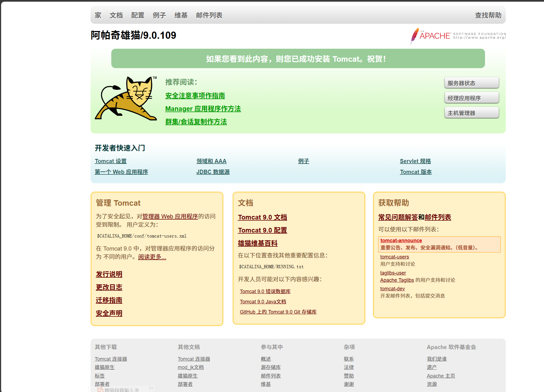This screenshot has width=544, height=392.
Task: Click 标签 under 其他下载
Action: click(x=100, y=376)
